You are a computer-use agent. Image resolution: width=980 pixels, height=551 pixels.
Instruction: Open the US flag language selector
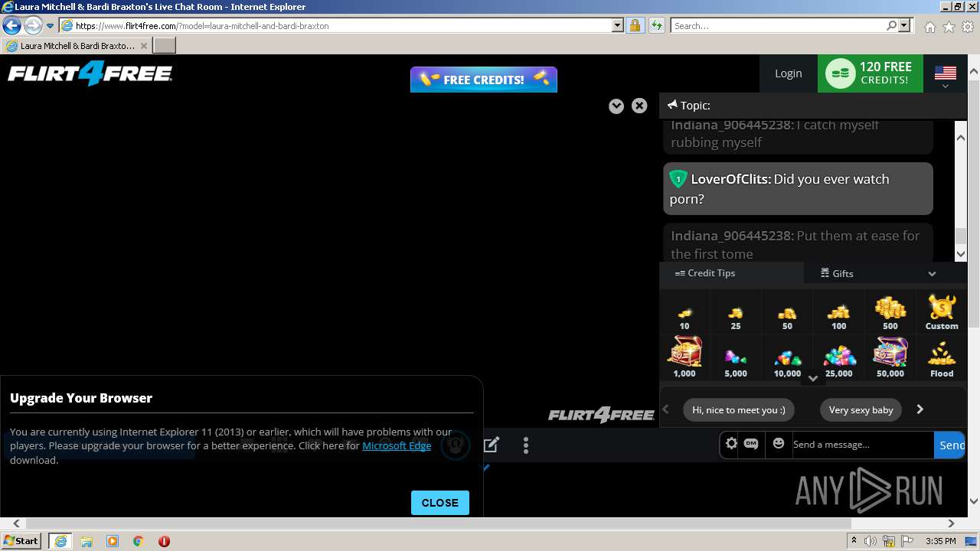[946, 73]
